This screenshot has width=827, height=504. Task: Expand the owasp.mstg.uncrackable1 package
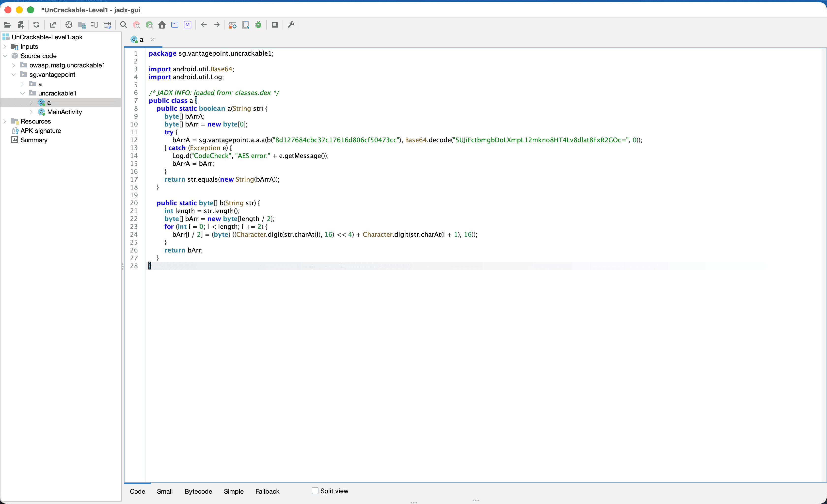[x=14, y=65]
